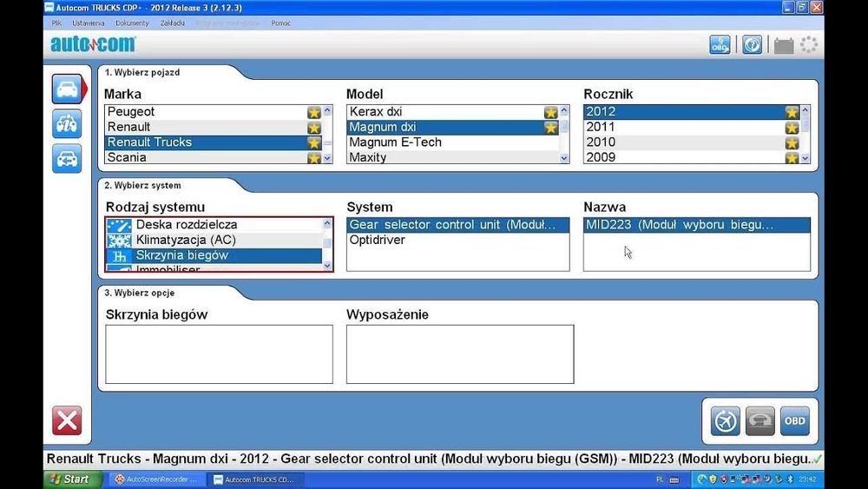Click the empty Skrzynia biegów options box

(x=220, y=354)
